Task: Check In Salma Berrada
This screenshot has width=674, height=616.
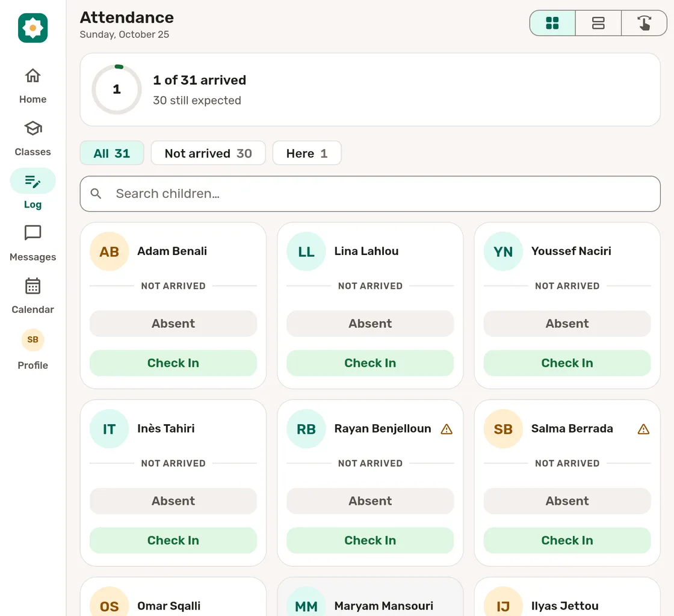Action: 567,540
